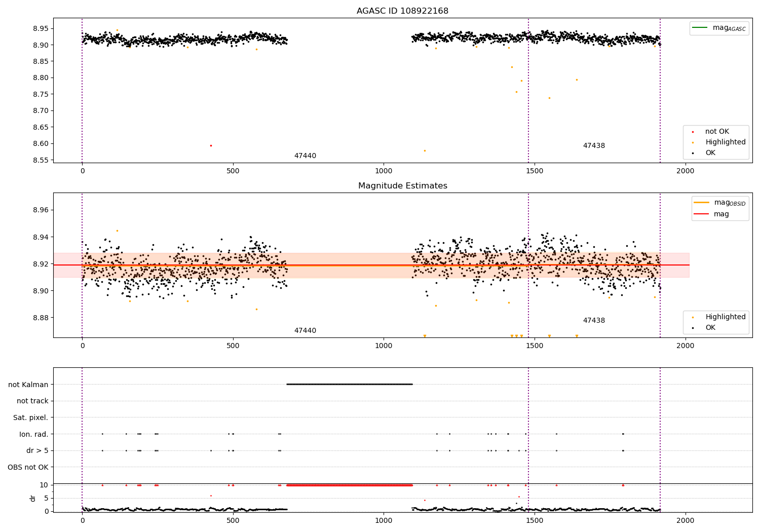Click 'OK' legend entry in middle panel
Viewport: 760px width, 532px height.
pos(710,328)
